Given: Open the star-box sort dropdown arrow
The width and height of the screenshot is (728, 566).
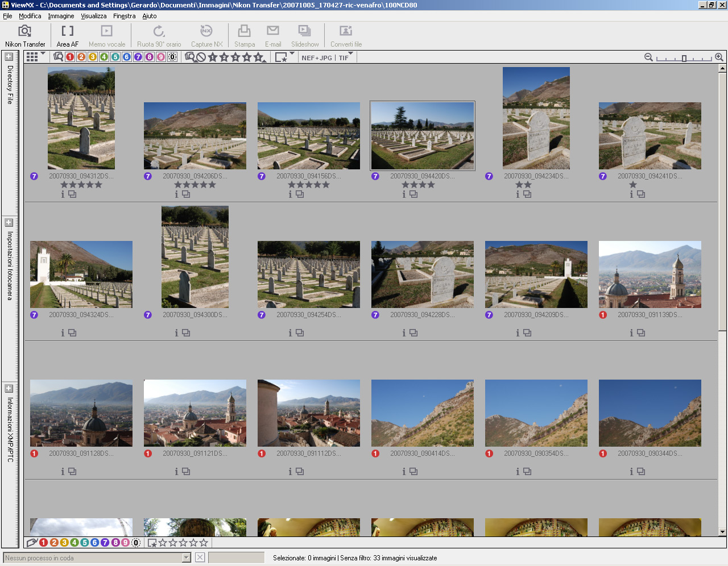Looking at the screenshot, I should tap(292, 54).
